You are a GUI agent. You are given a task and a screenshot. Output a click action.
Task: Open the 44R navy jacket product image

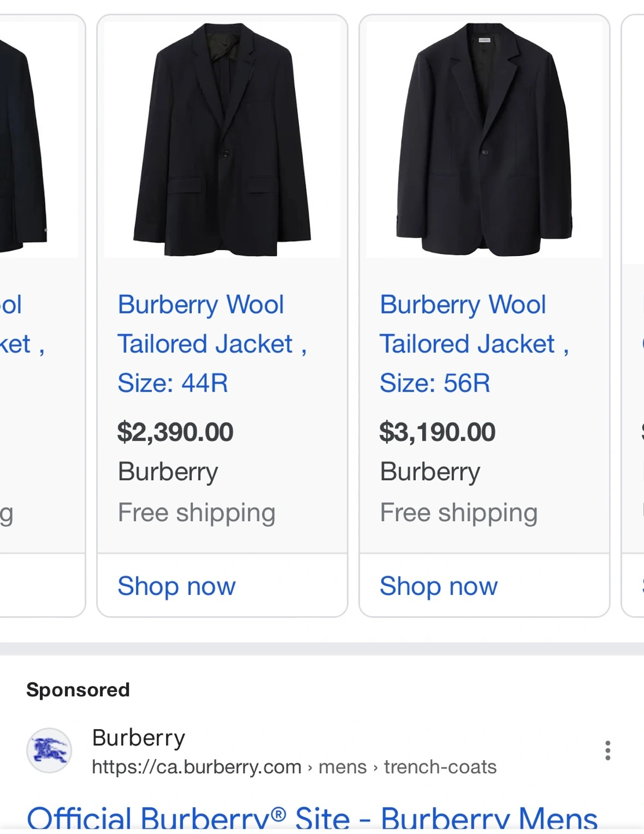[222, 140]
